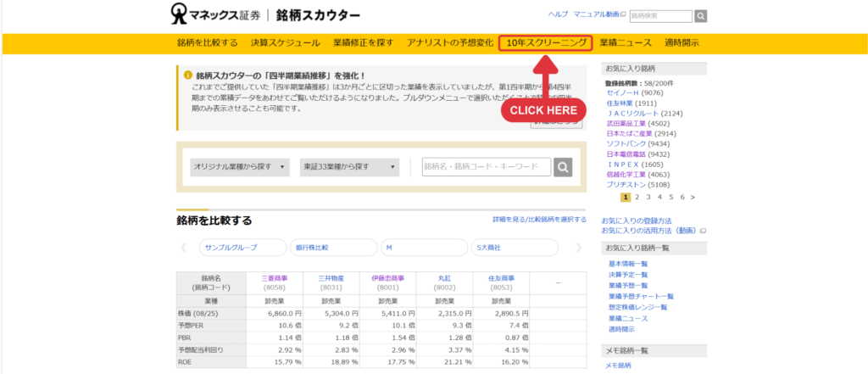This screenshot has height=374, width=868.
Task: Open 三菱商事 in the comparison table
Action: [x=275, y=278]
